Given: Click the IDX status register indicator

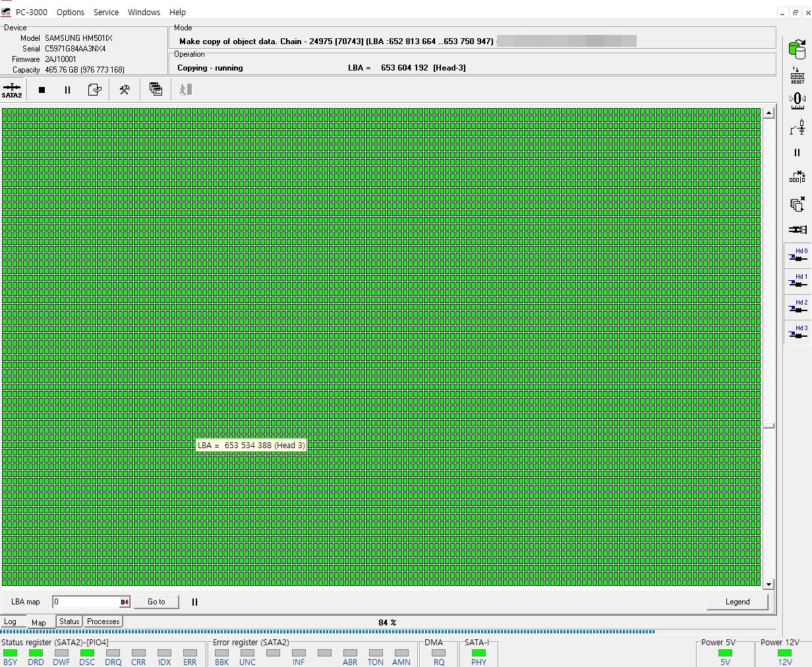Looking at the screenshot, I should tap(164, 653).
